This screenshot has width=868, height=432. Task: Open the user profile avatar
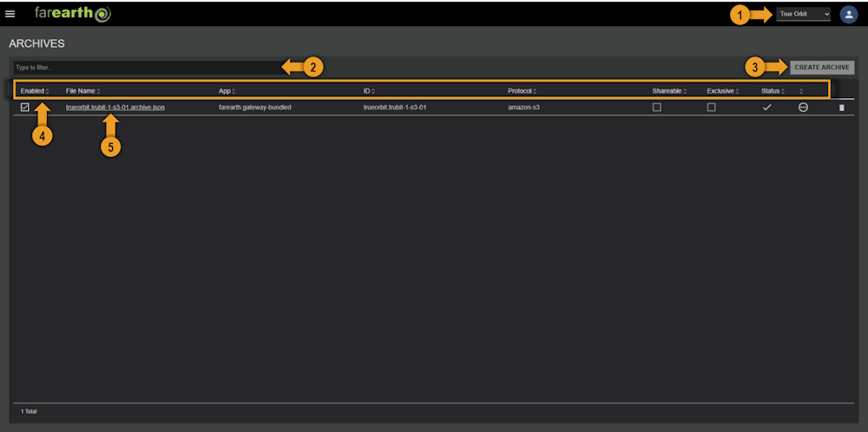[849, 15]
